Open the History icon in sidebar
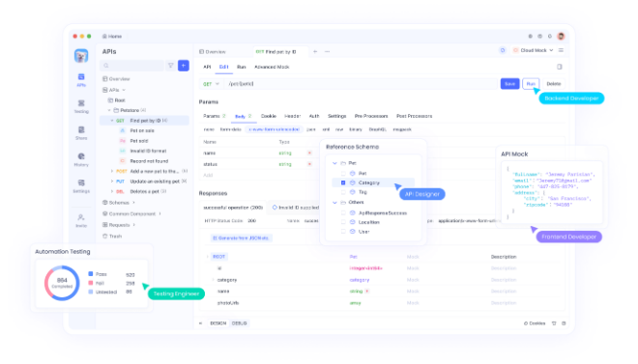Viewport: 638px width, 364px height. (x=81, y=159)
